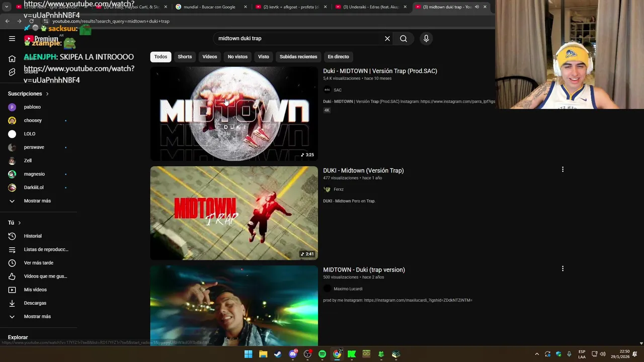
Task: Open the Windows Start menu
Action: 248,354
